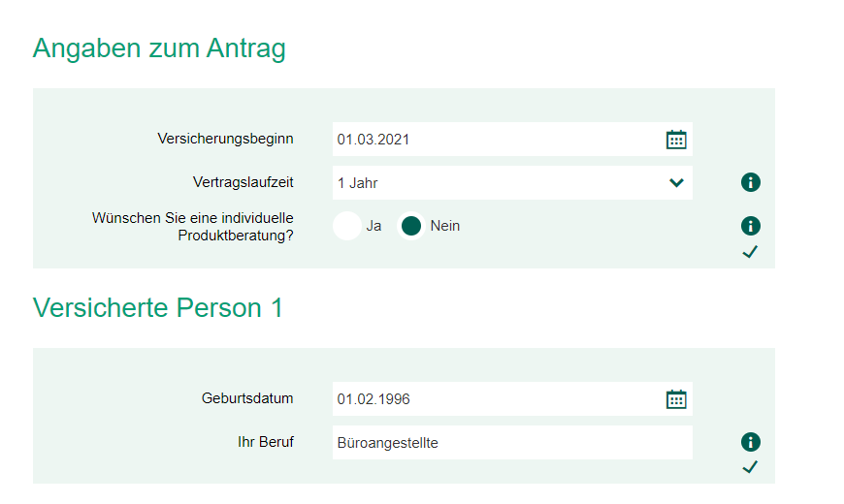Open the calendar picker for Versicherungsbeginn
This screenshot has width=844, height=504.
click(x=676, y=140)
